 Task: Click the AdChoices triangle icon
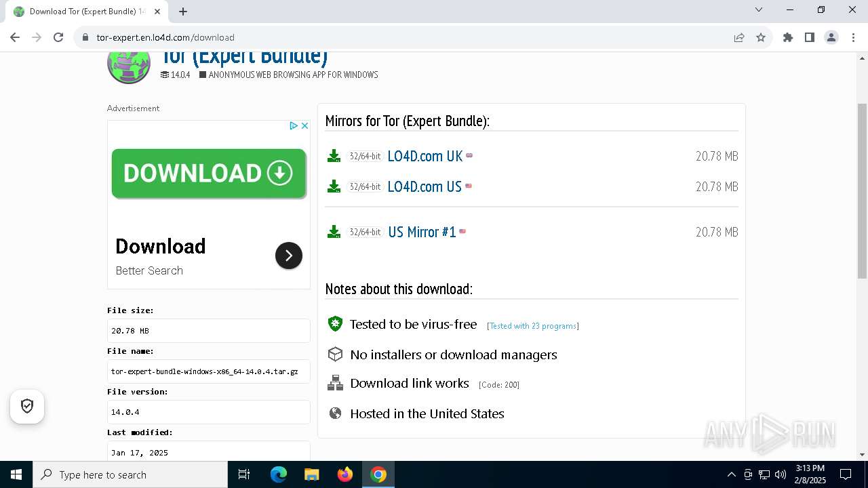pyautogui.click(x=294, y=125)
